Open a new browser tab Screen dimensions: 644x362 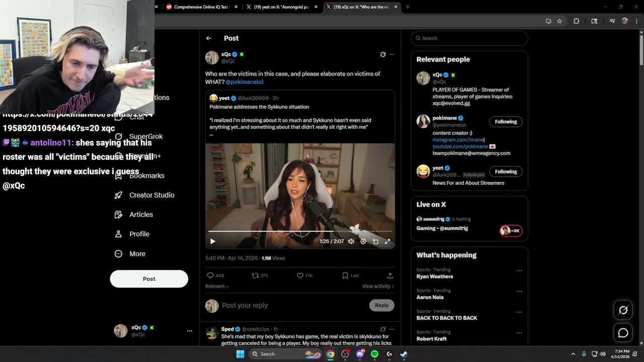pos(408,7)
